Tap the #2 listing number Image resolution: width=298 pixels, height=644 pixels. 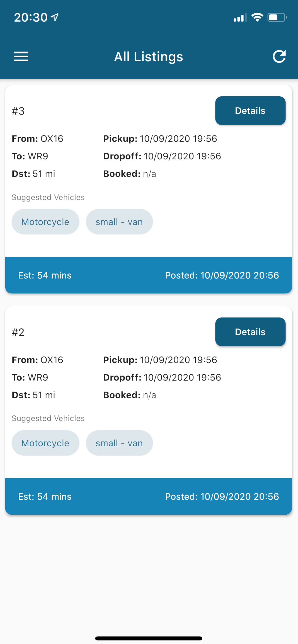[18, 332]
